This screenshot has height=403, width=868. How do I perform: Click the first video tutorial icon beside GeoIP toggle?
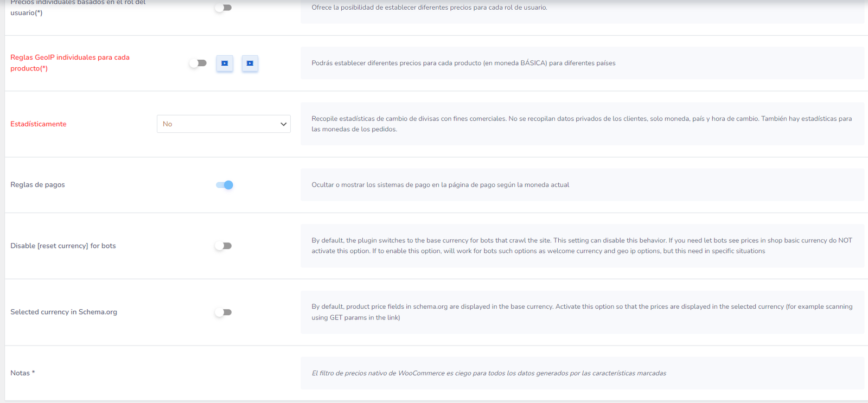click(x=225, y=63)
